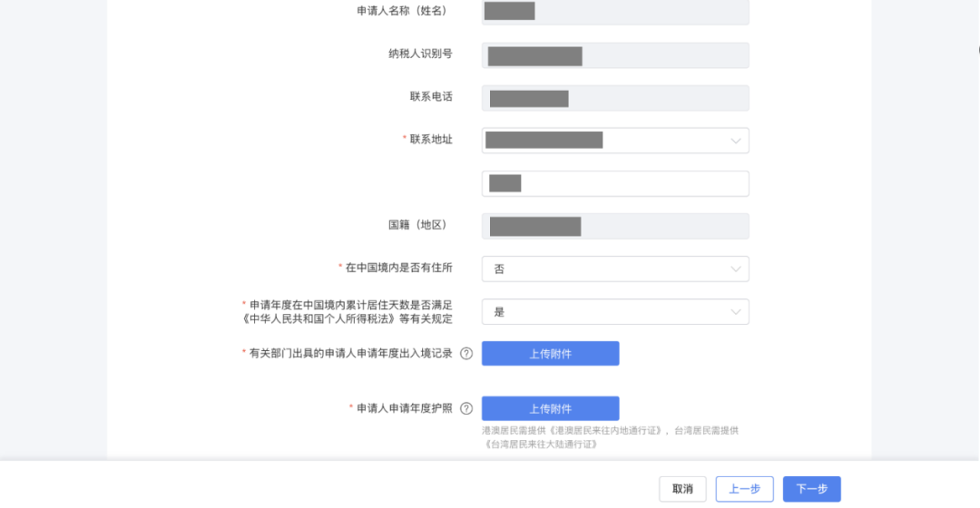The image size is (980, 508).
Task: Click the 纳税人识别号 label text
Action: click(x=420, y=54)
